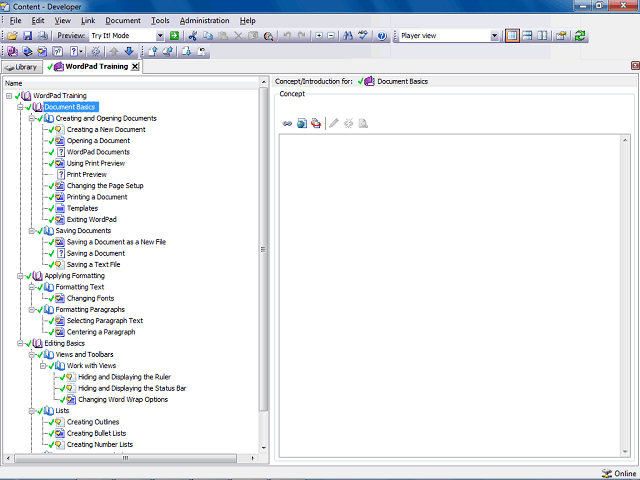Screen dimensions: 640x480
Task: Select the Templates item
Action: click(x=82, y=208)
